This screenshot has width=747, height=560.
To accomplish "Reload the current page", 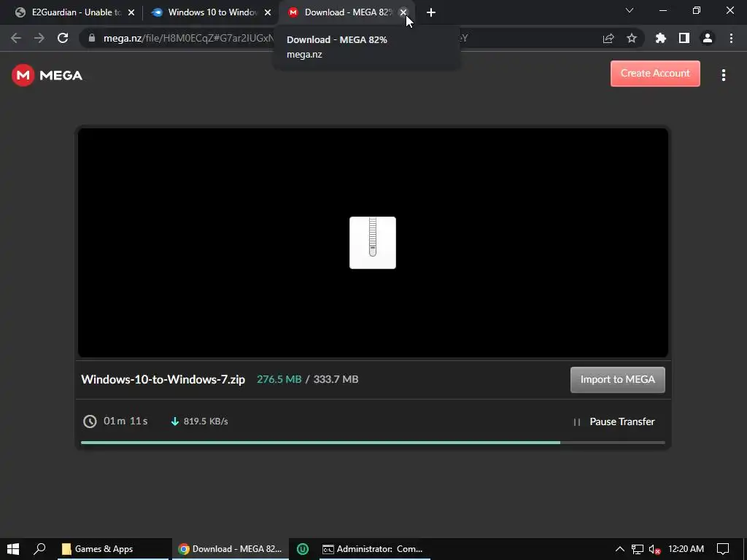I will click(x=63, y=38).
